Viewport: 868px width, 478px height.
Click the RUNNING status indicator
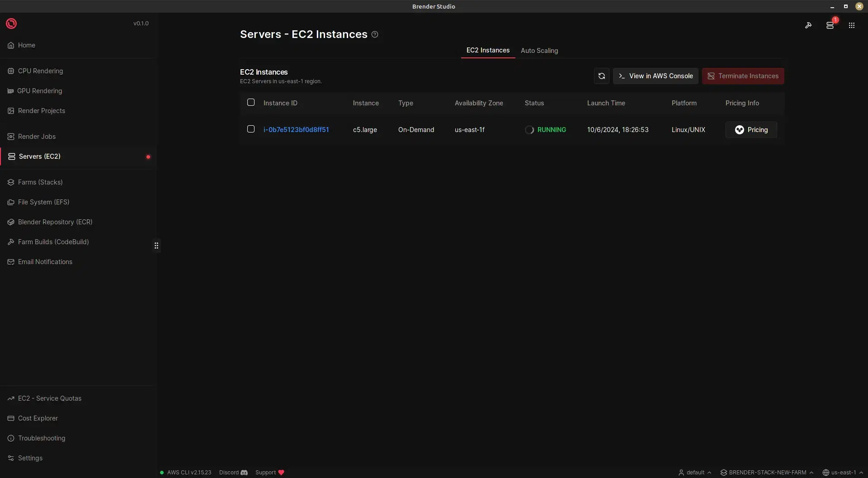[x=545, y=130]
